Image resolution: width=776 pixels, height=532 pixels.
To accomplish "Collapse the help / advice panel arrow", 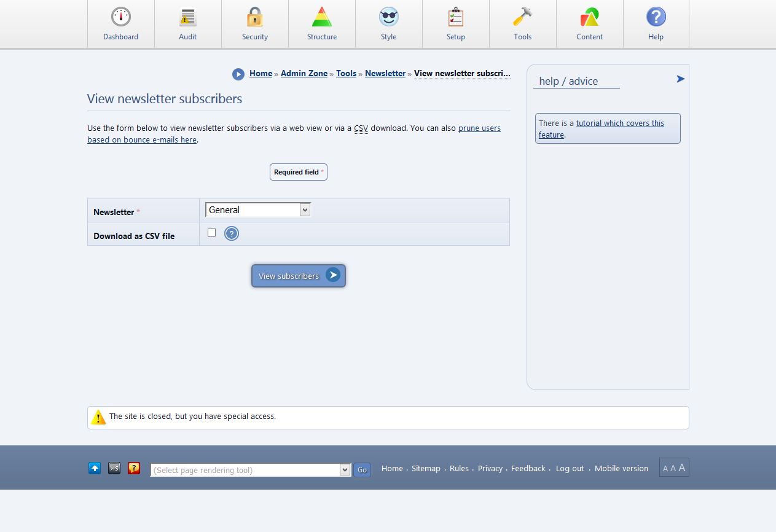I will (680, 79).
